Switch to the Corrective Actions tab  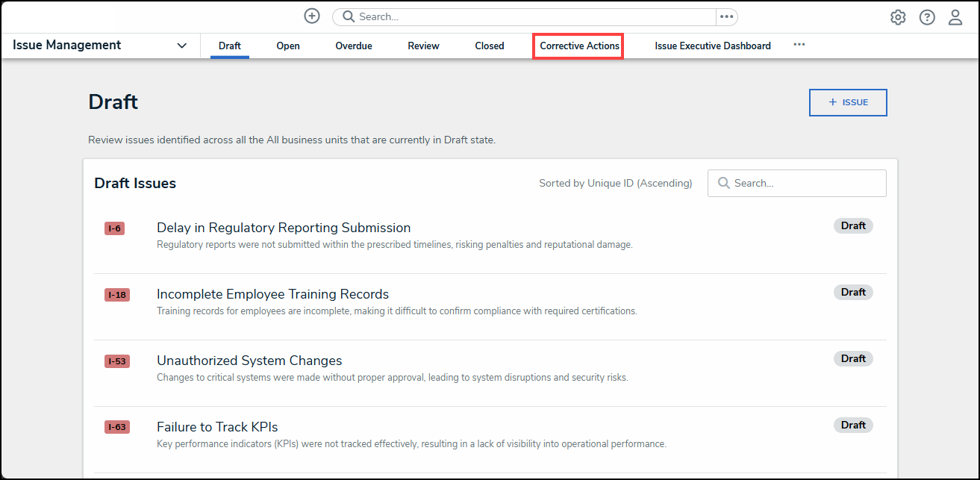(x=579, y=46)
